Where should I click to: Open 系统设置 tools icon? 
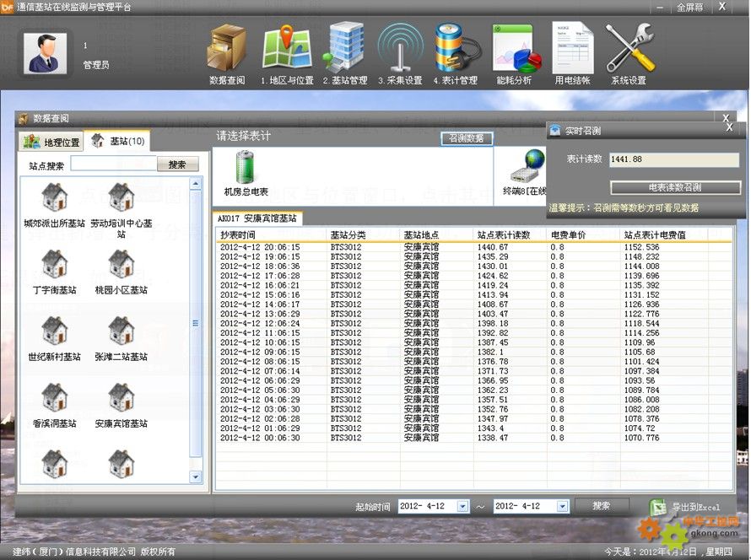629,50
